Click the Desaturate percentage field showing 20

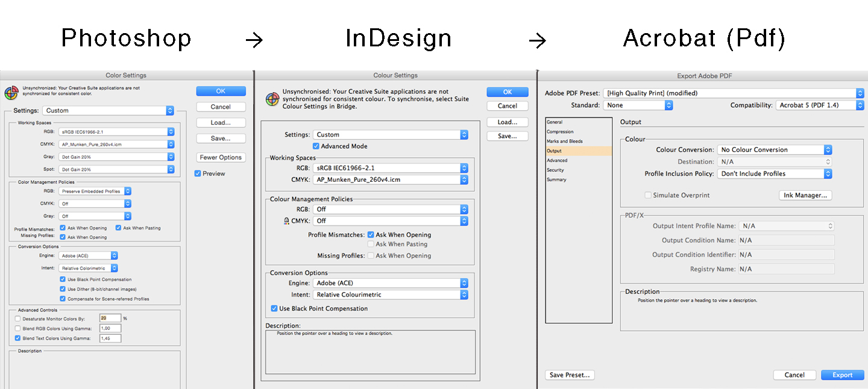click(110, 318)
